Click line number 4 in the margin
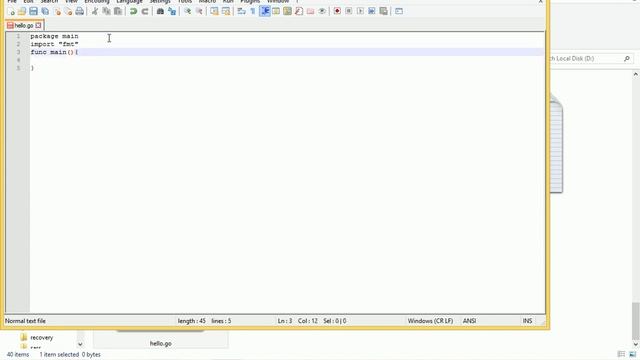 click(x=18, y=60)
